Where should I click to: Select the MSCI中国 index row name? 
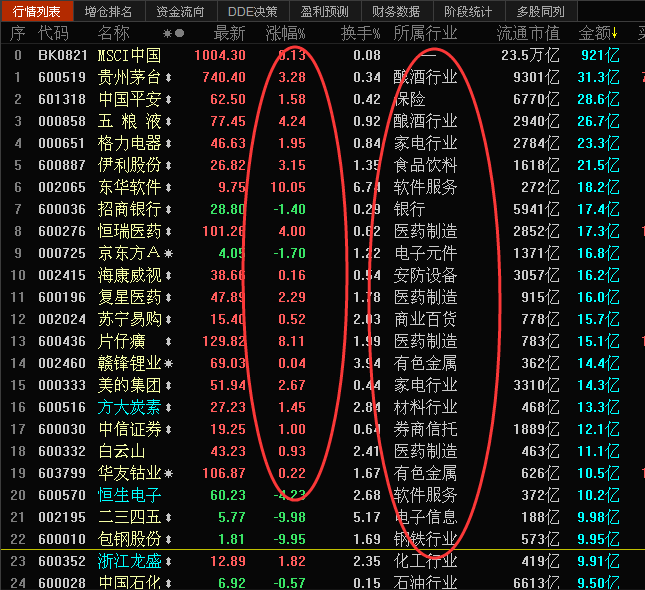tap(129, 55)
